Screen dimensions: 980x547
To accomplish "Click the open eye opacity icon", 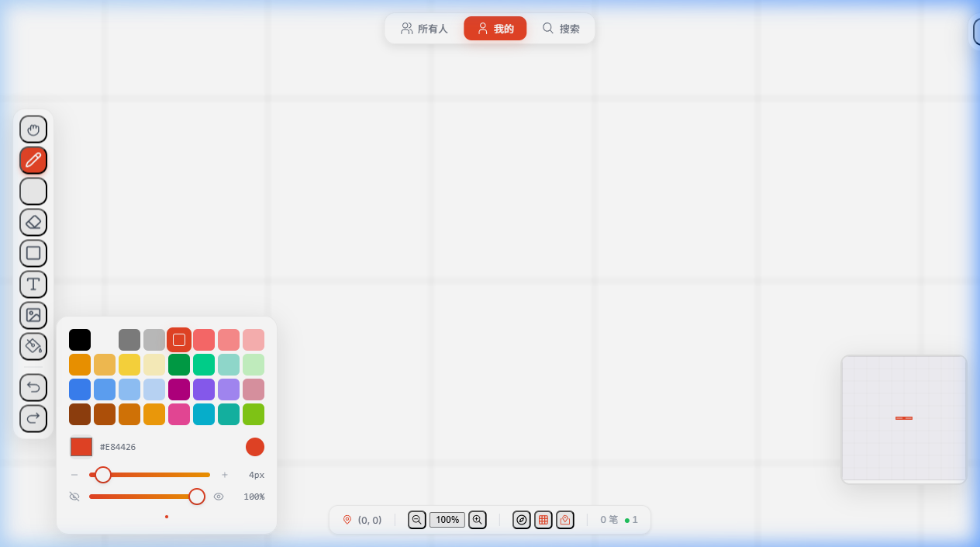I will 219,497.
